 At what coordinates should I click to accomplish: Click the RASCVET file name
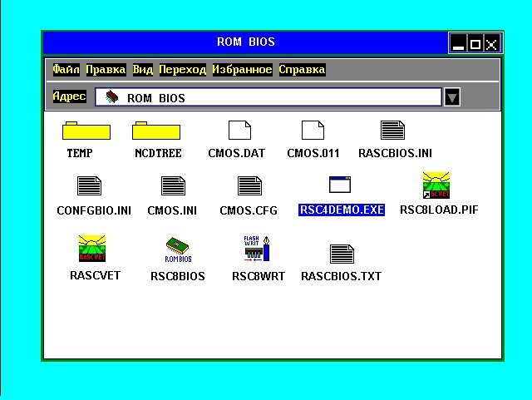point(95,275)
